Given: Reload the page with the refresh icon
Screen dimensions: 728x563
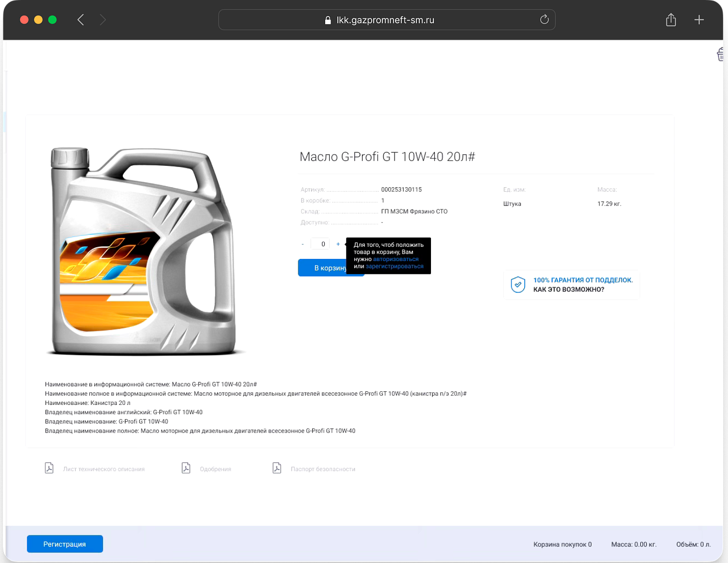Looking at the screenshot, I should coord(544,19).
